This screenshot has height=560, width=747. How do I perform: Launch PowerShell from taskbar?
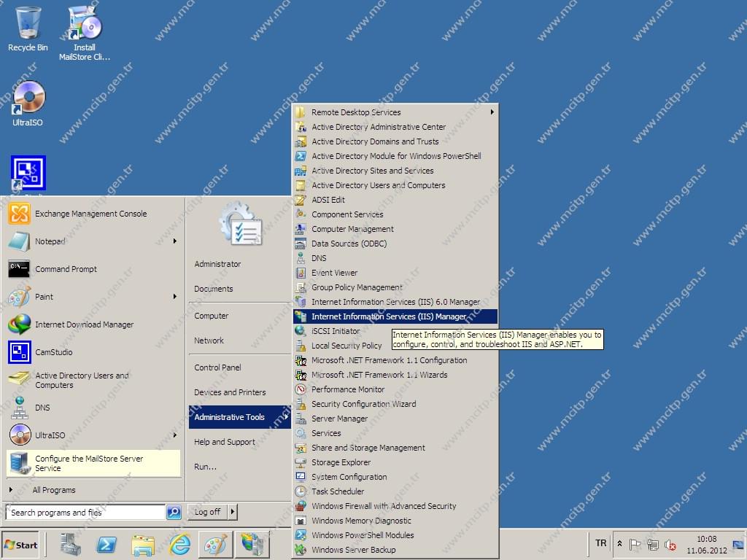click(107, 544)
